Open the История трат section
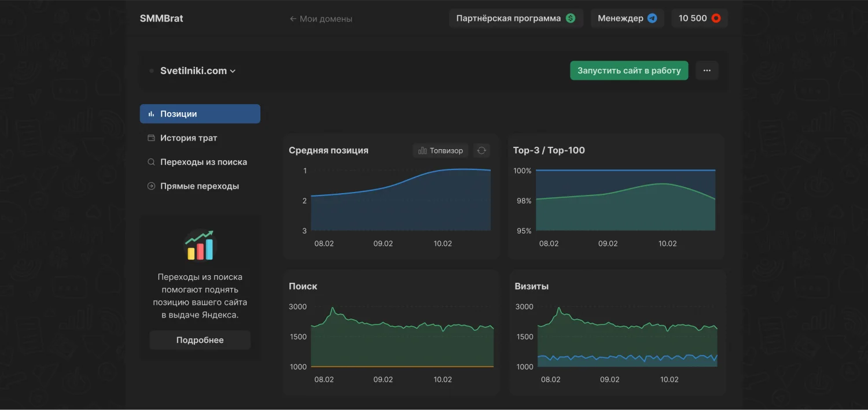This screenshot has width=868, height=410. (x=189, y=138)
